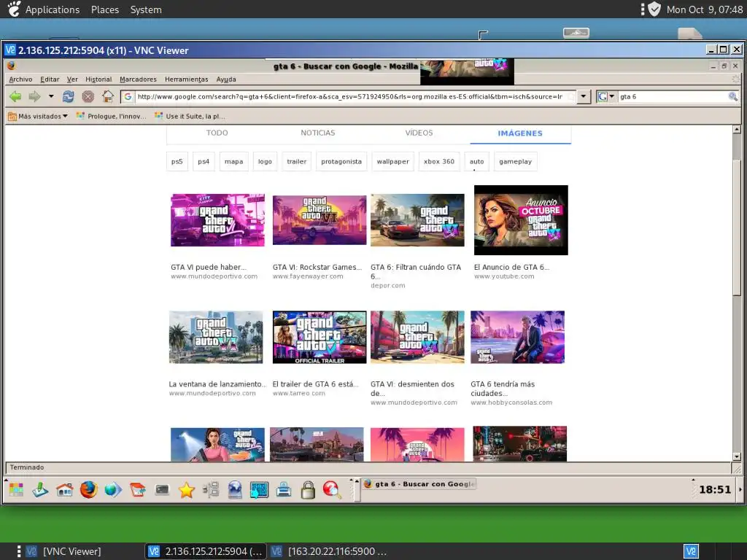This screenshot has width=747, height=560.
Task: Open the Herramientas menu
Action: [x=186, y=79]
